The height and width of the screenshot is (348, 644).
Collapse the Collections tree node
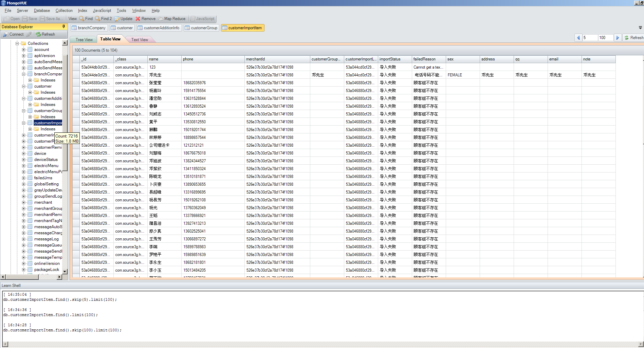coord(17,43)
